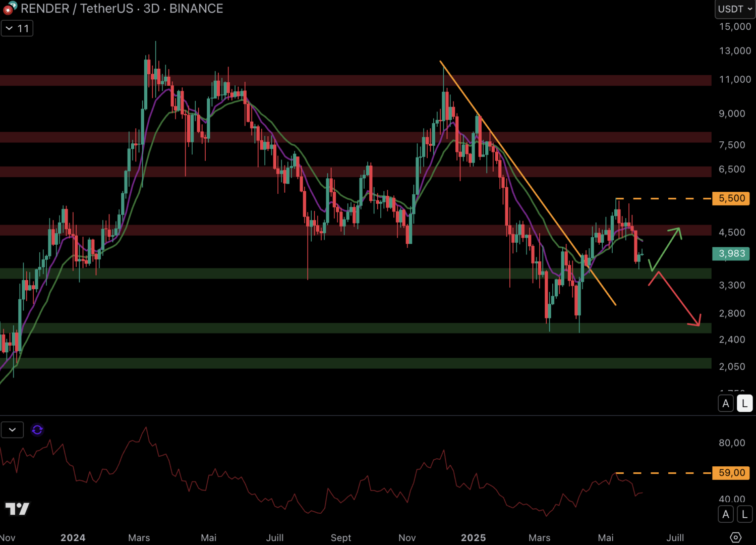
Task: Toggle auto scale A on the price pane
Action: [726, 404]
